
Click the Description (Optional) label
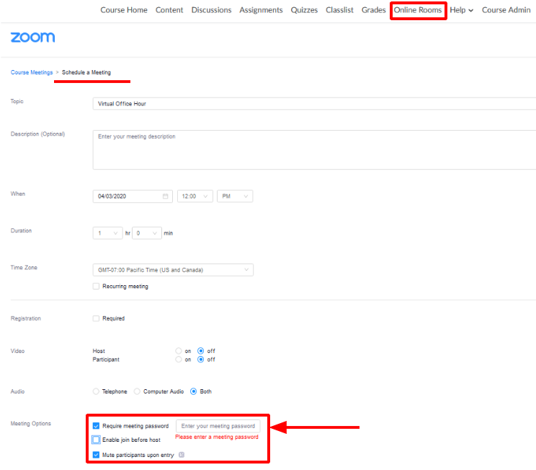point(38,134)
